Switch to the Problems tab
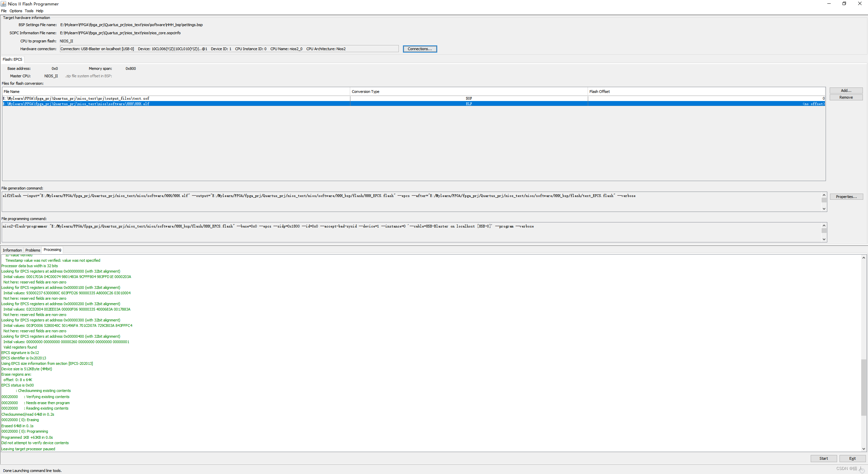This screenshot has height=474, width=868. point(33,250)
